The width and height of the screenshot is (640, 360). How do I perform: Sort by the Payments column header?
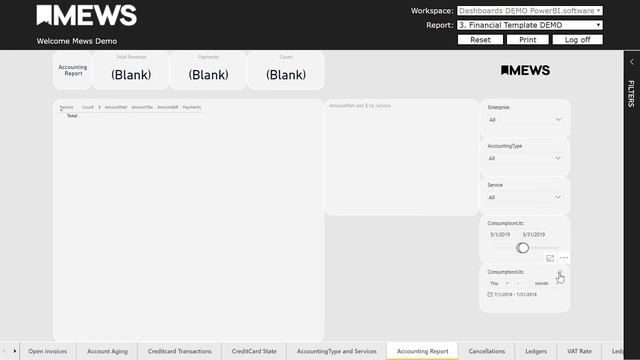(192, 107)
